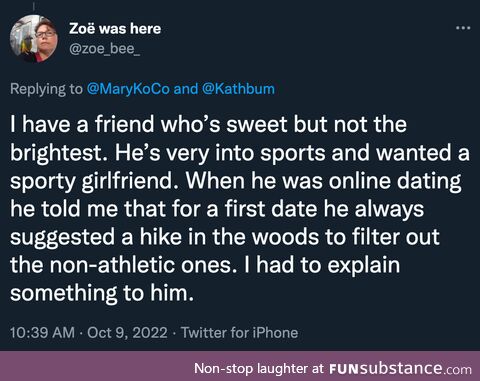The width and height of the screenshot is (480, 381).
Task: Click the tweet line starting 'sporty girlfriend'
Action: (x=236, y=181)
